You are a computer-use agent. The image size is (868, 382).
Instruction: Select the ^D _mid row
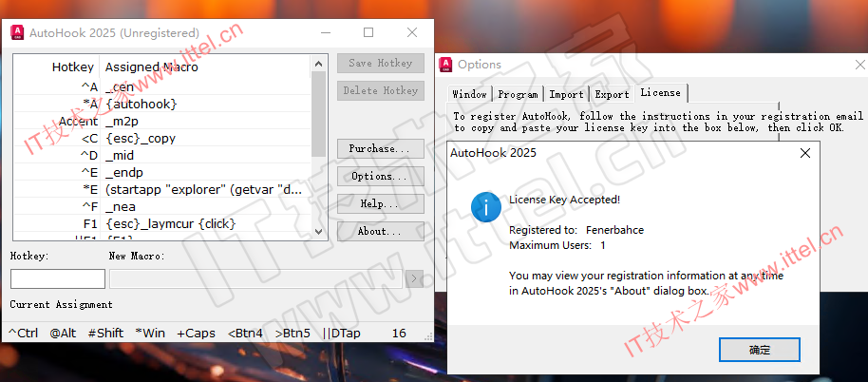tap(162, 155)
